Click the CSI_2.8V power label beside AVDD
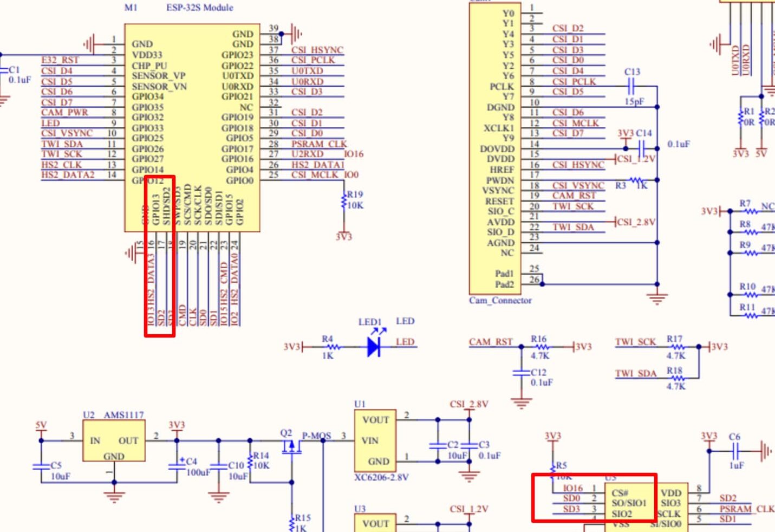Viewport: 775px width, 532px height. click(636, 222)
